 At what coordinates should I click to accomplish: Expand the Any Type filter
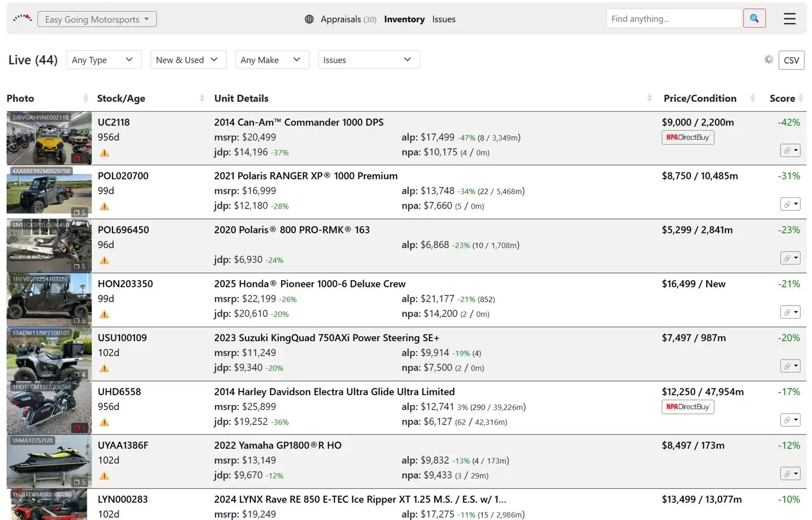point(104,60)
